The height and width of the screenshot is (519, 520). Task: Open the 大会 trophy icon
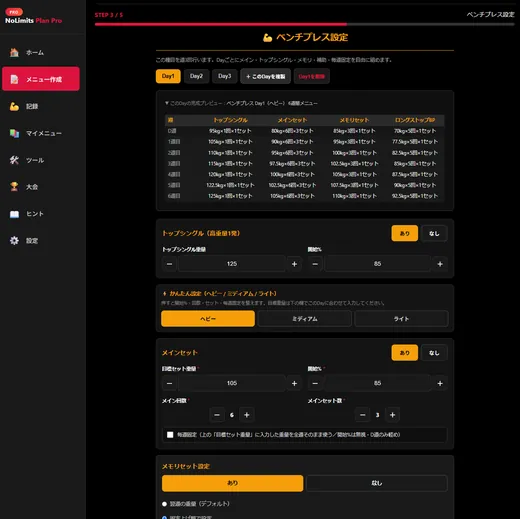(14, 187)
